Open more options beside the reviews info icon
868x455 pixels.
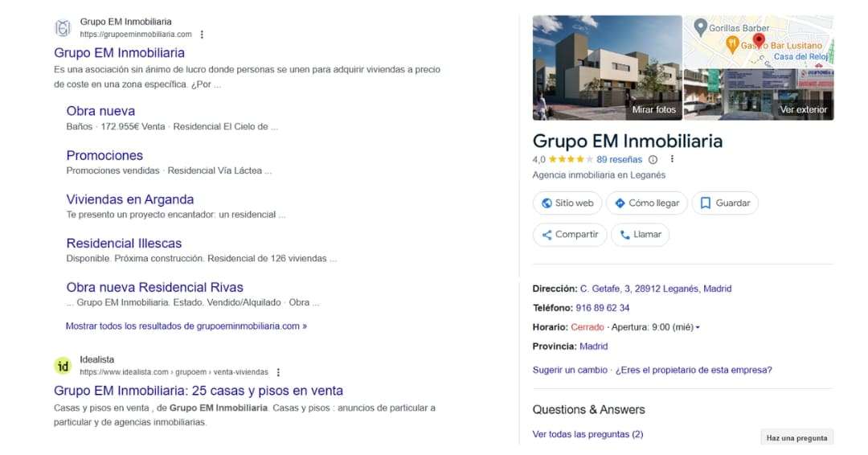click(x=672, y=159)
